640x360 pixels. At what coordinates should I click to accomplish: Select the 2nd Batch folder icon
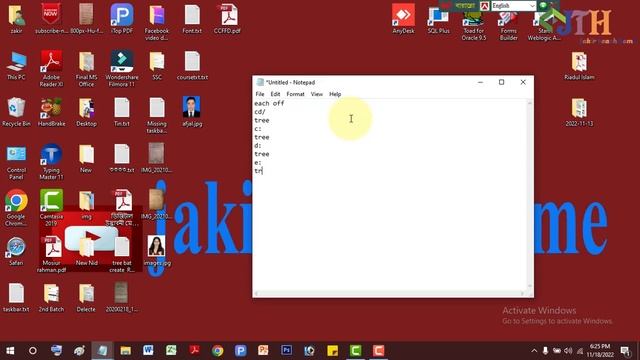(x=51, y=298)
